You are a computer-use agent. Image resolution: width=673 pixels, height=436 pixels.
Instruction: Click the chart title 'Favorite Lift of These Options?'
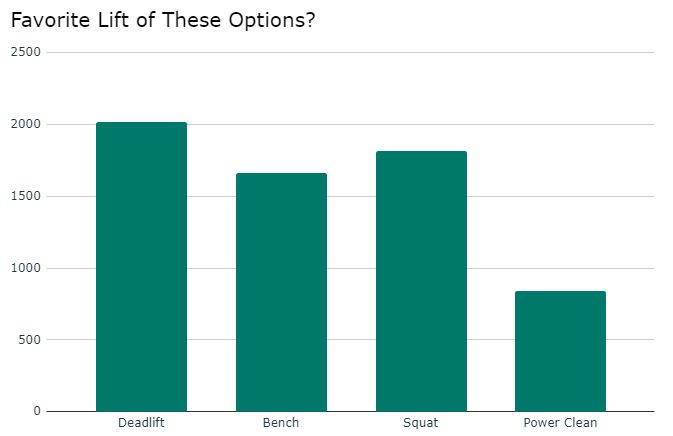click(163, 20)
